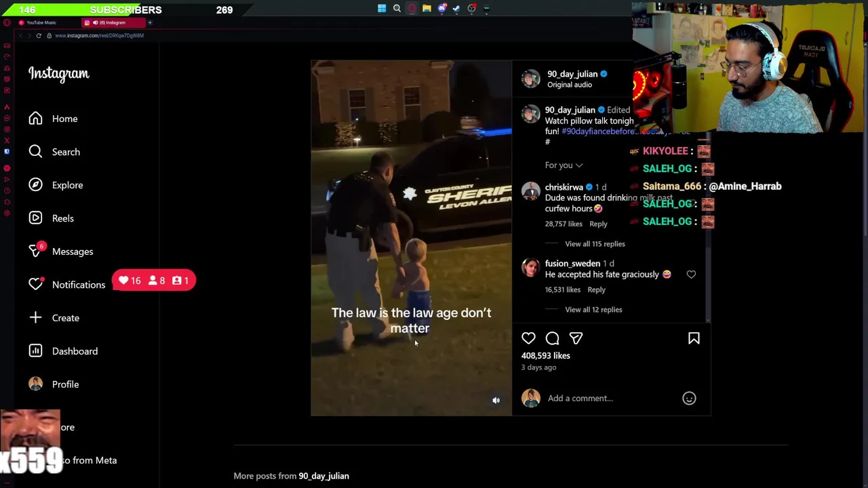Expand View all 12 replies

[x=593, y=310]
